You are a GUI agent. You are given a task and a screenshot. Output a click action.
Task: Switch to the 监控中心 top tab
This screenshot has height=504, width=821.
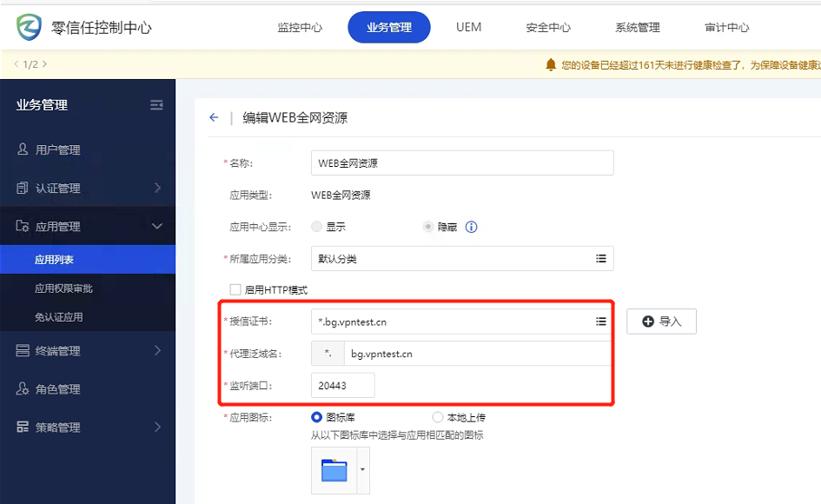click(300, 28)
